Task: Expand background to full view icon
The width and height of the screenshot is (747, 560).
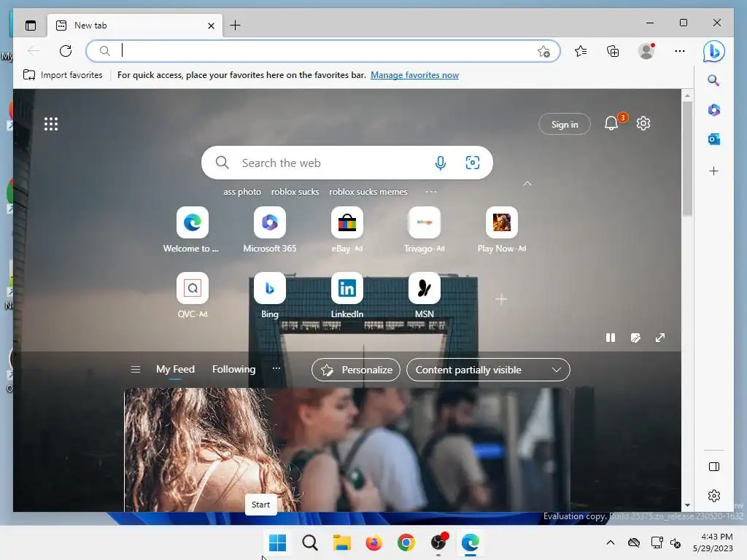Action: point(659,338)
